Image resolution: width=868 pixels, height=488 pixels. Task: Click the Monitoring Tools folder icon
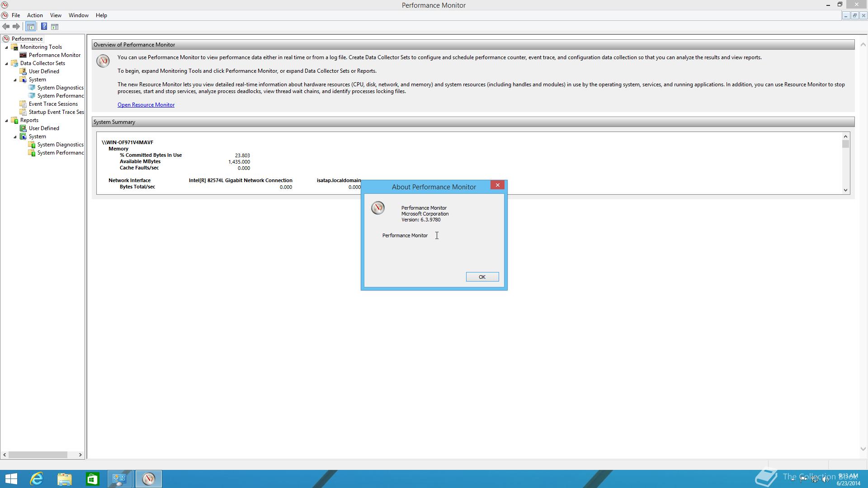pyautogui.click(x=15, y=47)
